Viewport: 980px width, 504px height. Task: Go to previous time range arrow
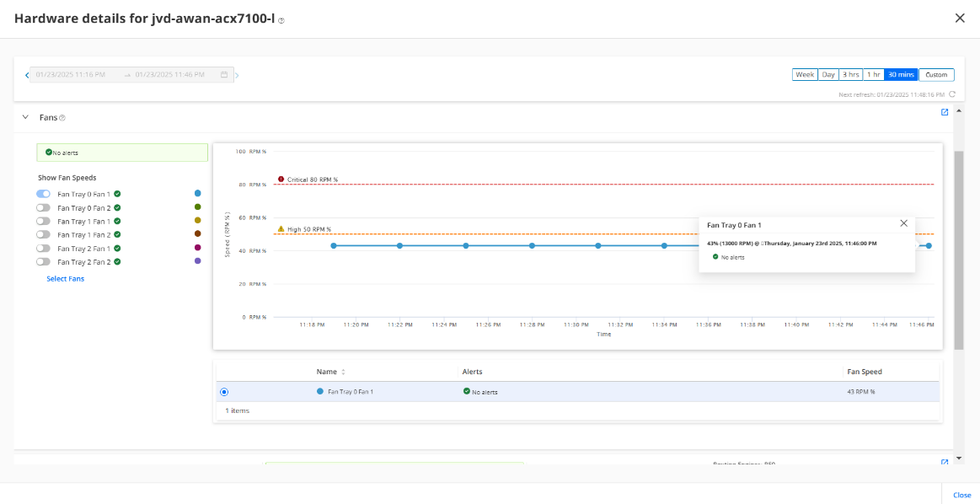click(x=27, y=75)
